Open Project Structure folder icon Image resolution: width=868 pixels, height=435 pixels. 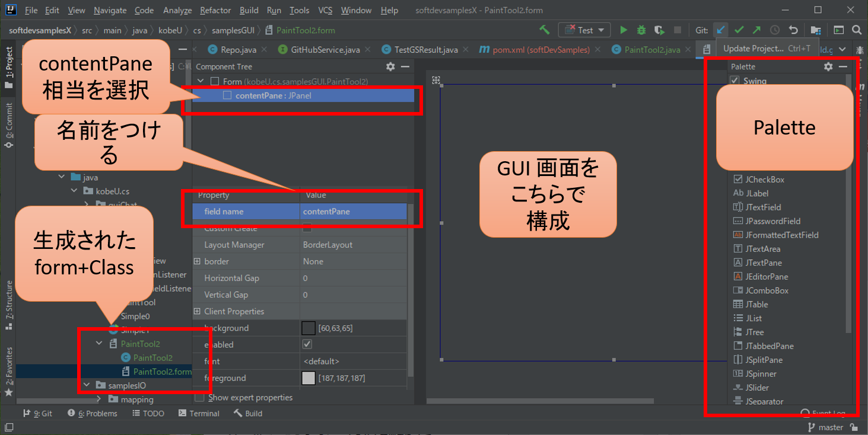(x=816, y=30)
